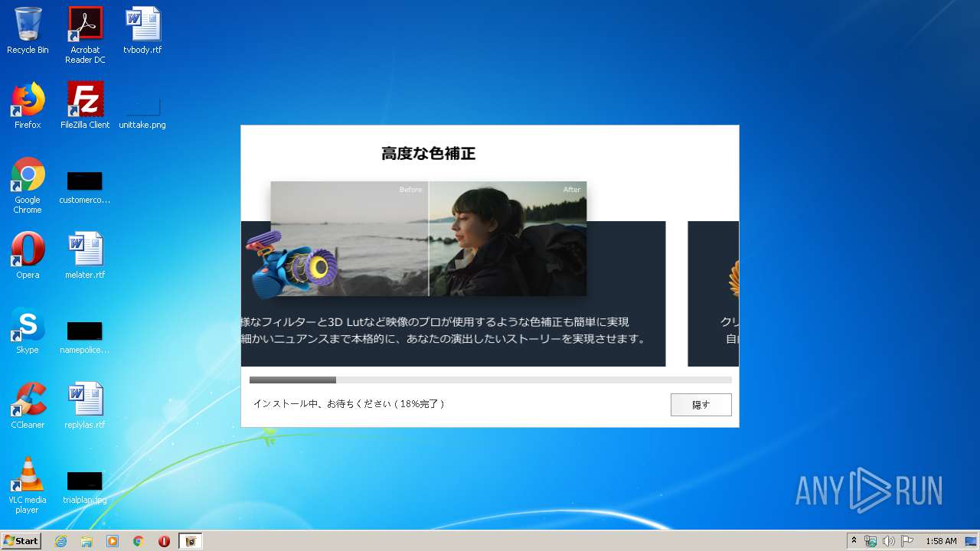The image size is (980, 551).
Task: Select the Firefox desktop shortcut
Action: pyautogui.click(x=28, y=106)
